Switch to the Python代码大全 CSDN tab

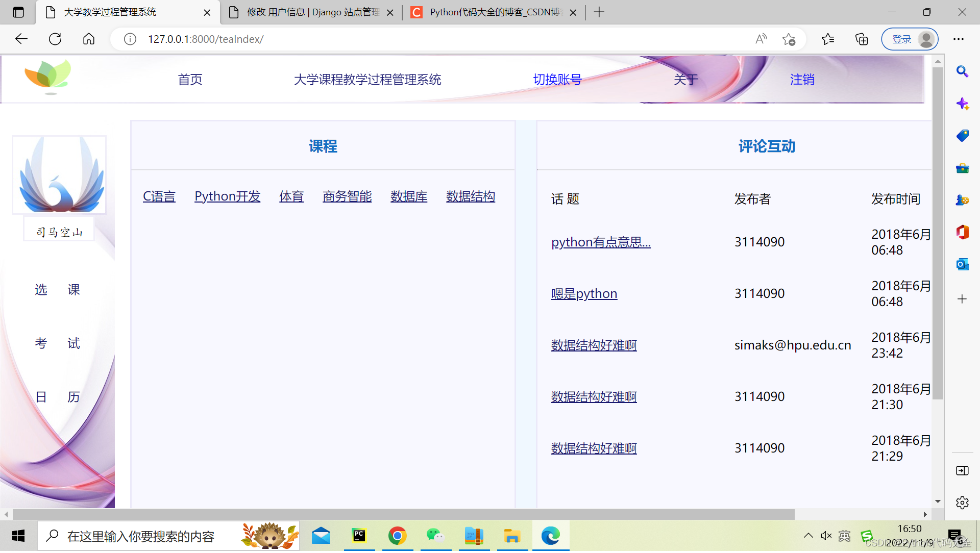point(493,12)
